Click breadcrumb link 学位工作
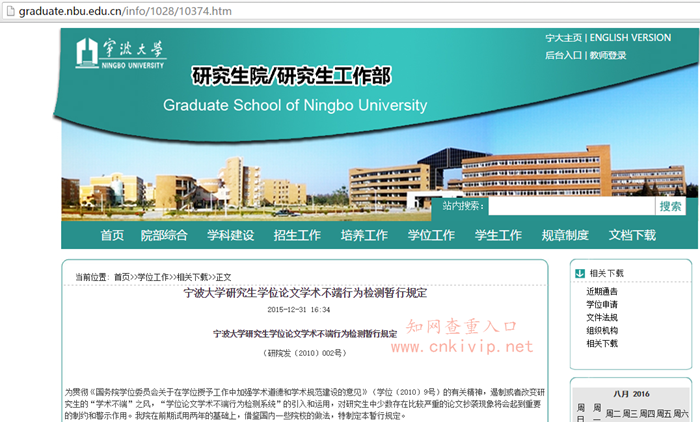This screenshot has height=422, width=700. pyautogui.click(x=153, y=277)
